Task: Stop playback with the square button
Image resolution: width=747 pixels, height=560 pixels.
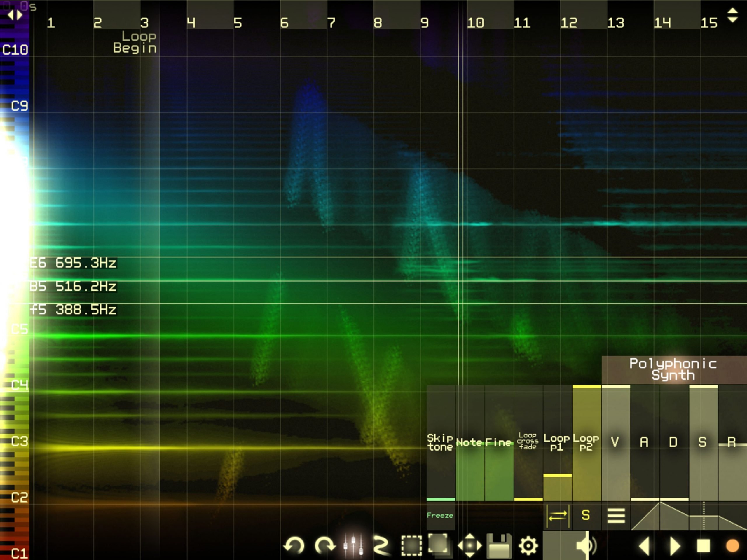Action: pos(704,545)
